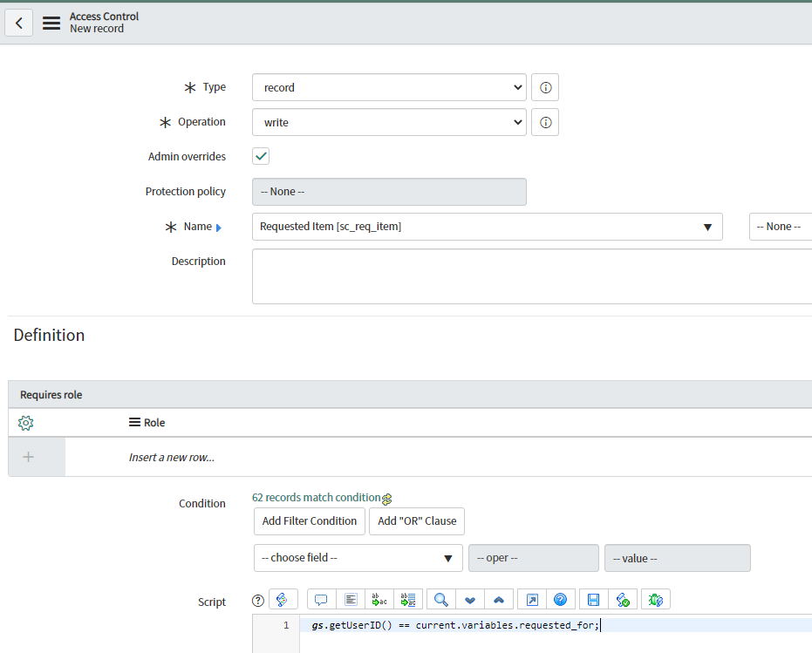The height and width of the screenshot is (653, 812).
Task: Save the script with disk icon
Action: pos(593,600)
